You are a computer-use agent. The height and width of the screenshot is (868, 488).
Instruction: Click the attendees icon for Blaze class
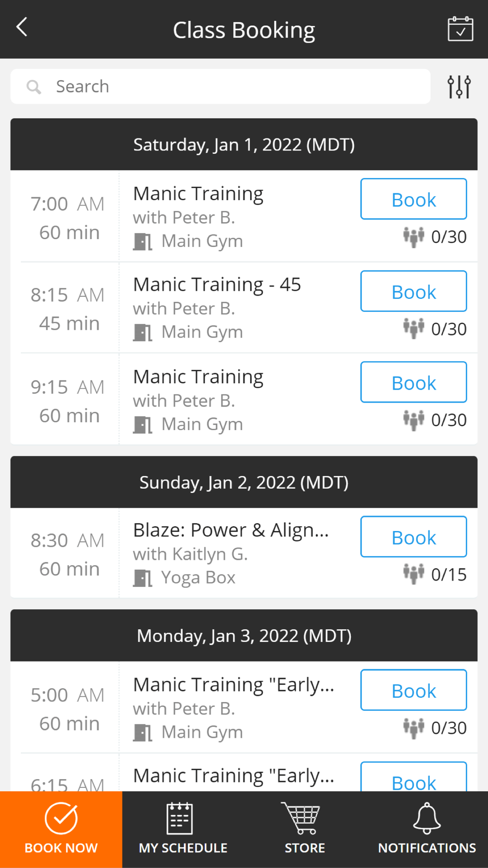point(413,574)
